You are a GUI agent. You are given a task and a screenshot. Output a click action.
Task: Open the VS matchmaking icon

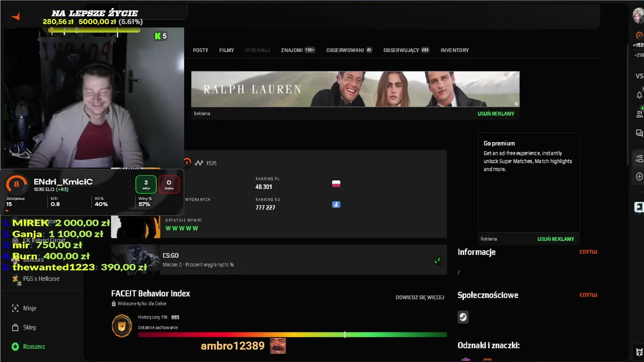[639, 76]
